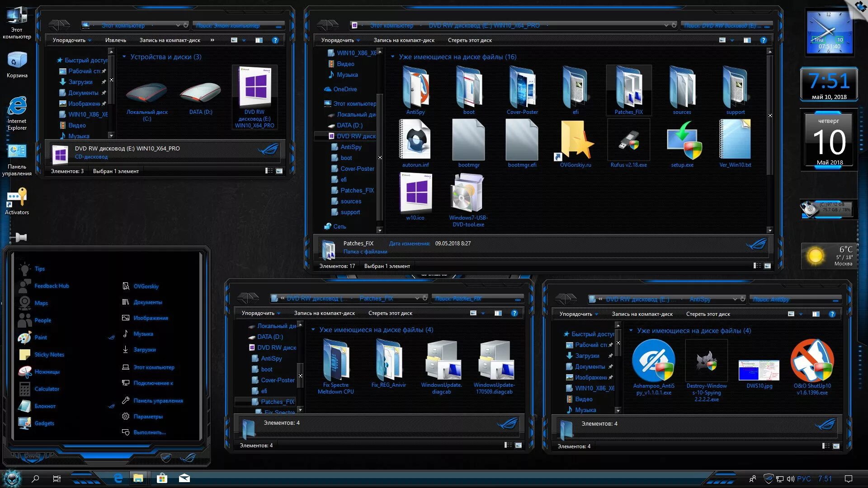Open the OVGorskiy.ru shortcut icon
The width and height of the screenshot is (868, 488).
(x=576, y=143)
